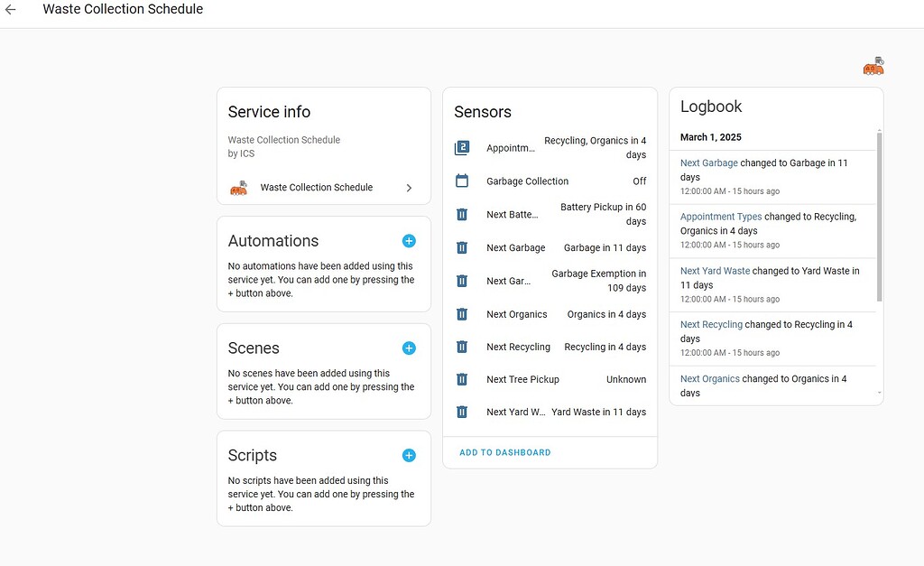Click ADD TO DASHBOARD

pyautogui.click(x=504, y=452)
